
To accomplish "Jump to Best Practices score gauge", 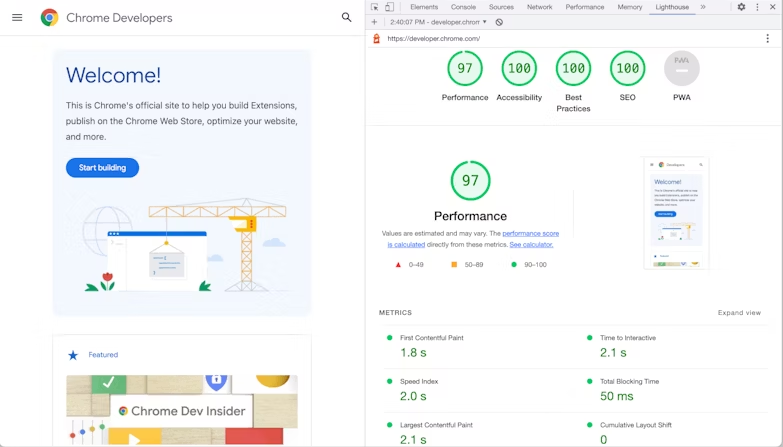I will (x=573, y=68).
